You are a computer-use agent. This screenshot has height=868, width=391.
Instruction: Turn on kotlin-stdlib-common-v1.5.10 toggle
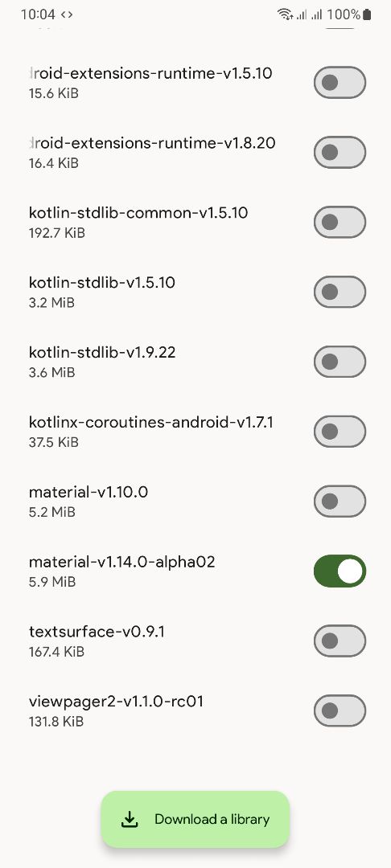click(340, 222)
